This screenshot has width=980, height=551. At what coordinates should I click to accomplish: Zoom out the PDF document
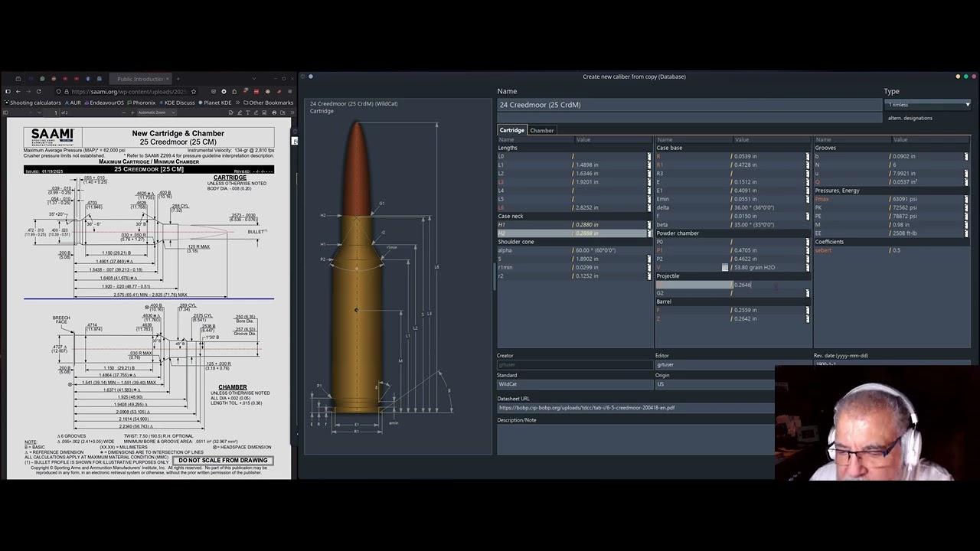pyautogui.click(x=124, y=112)
